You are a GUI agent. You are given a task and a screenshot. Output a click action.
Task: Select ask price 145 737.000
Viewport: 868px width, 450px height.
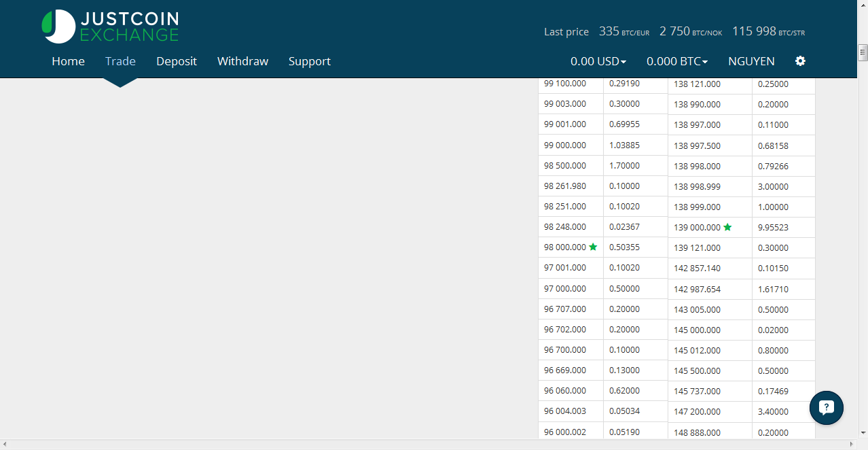[698, 391]
